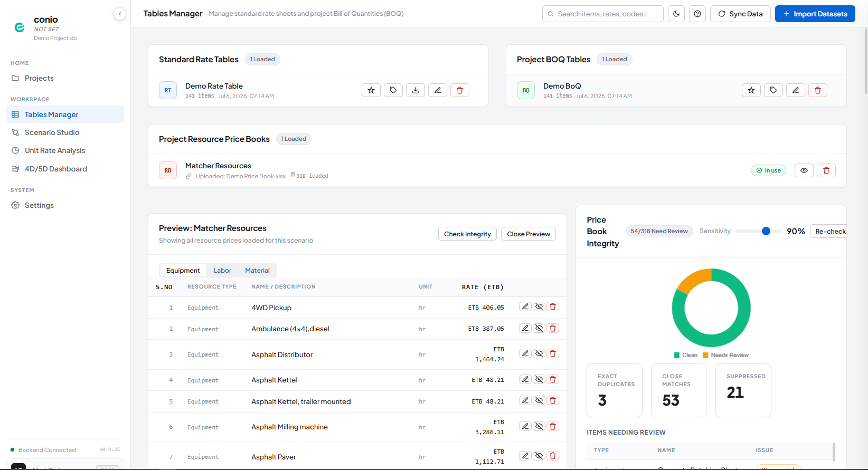Click the Check Integrity button

467,234
